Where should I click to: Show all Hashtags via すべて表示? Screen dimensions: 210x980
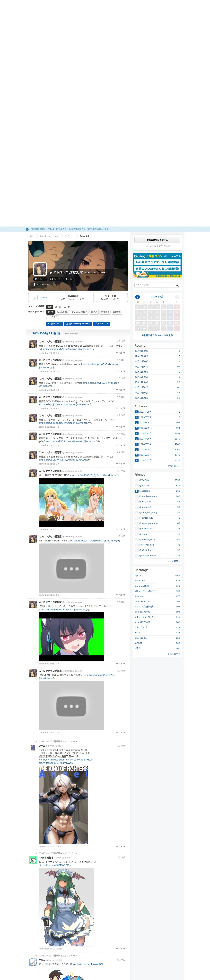point(174,654)
